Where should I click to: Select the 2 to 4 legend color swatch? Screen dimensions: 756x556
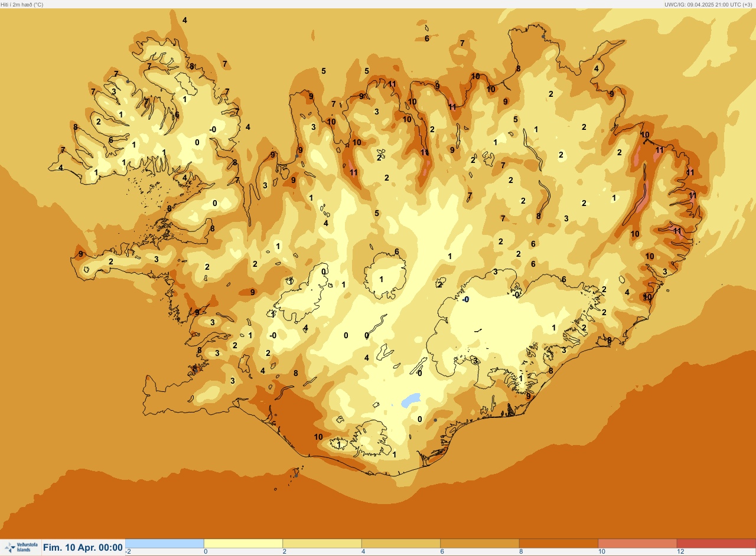click(x=322, y=543)
